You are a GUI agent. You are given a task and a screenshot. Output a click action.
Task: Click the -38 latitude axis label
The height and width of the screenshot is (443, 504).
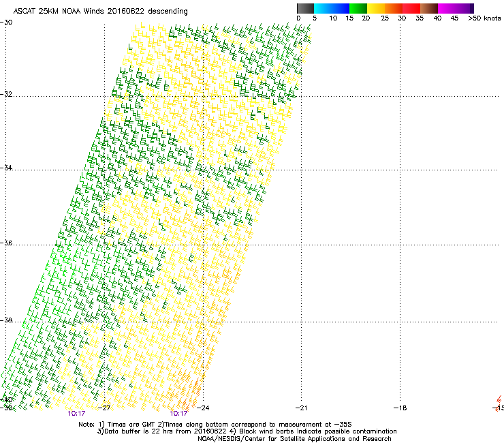point(6,320)
